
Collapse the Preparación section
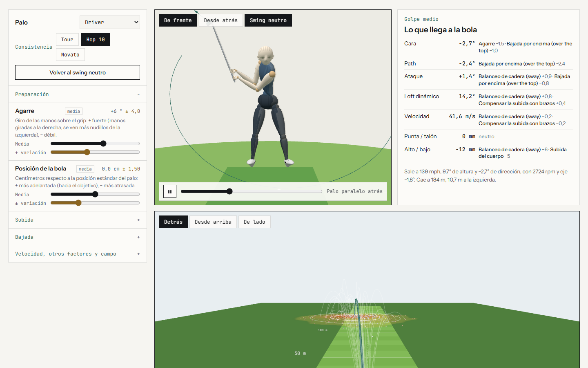[78, 94]
